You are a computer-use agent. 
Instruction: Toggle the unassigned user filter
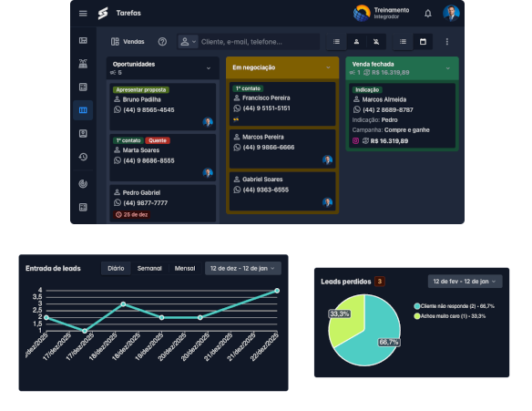pos(376,42)
